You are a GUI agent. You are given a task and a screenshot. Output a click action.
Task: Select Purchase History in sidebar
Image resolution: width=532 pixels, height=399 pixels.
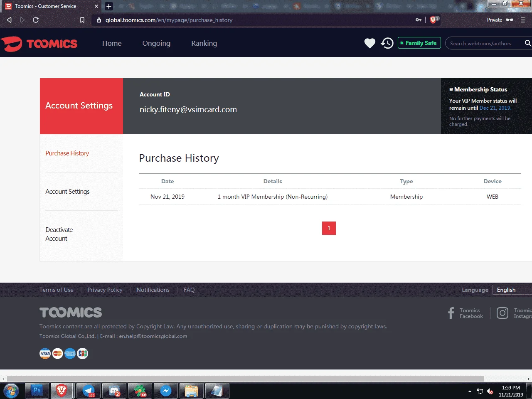[x=67, y=153]
